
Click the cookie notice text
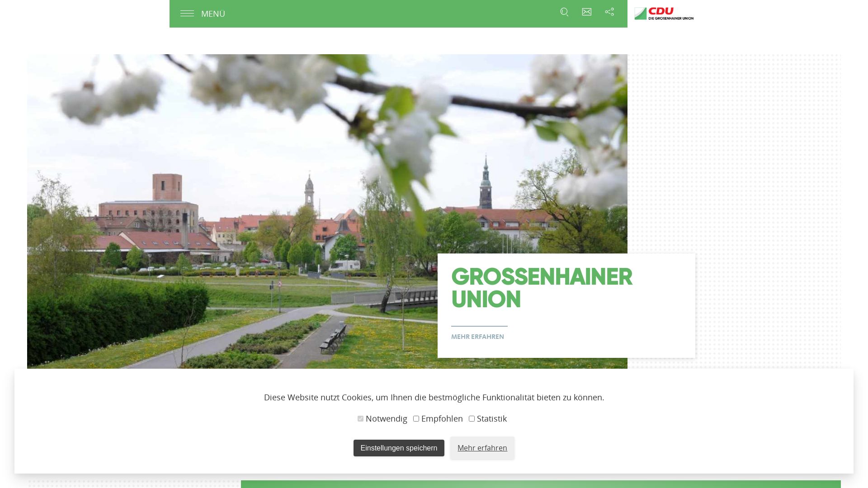434,397
